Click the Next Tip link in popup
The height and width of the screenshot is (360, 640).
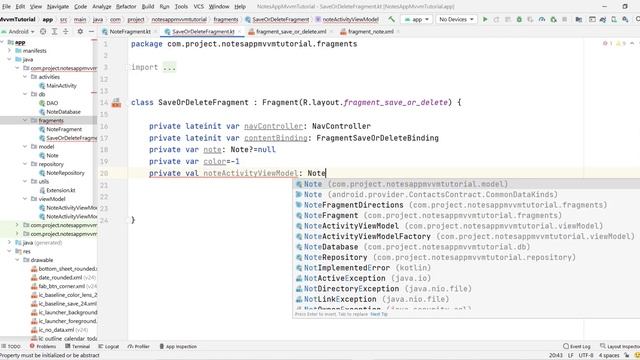pos(379,314)
